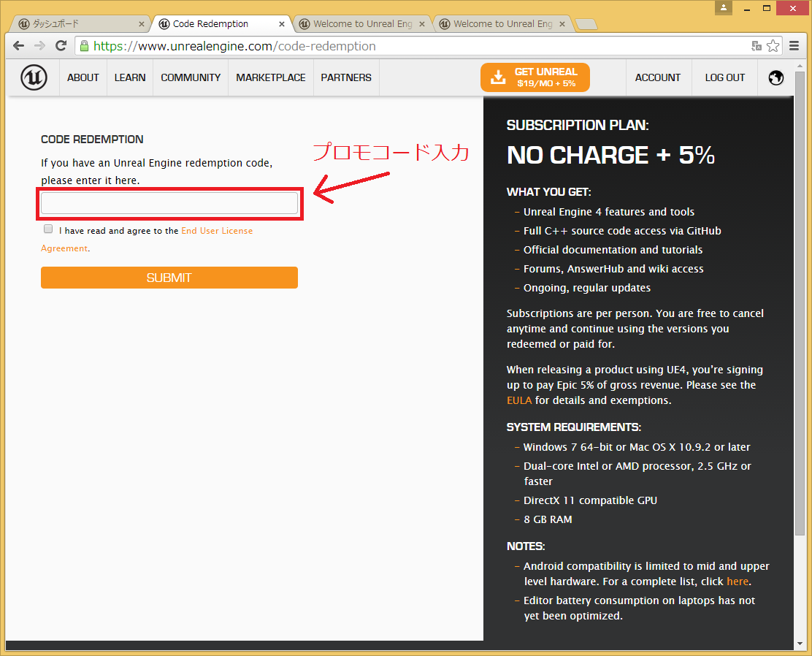Click the 'NO CHARGE + 5%' heading
812x656 pixels.
point(610,155)
